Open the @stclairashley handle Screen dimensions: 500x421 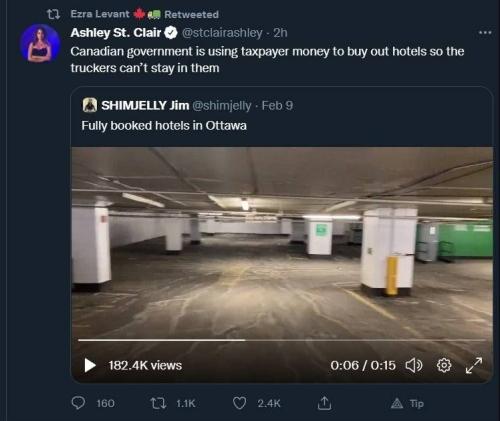point(222,33)
